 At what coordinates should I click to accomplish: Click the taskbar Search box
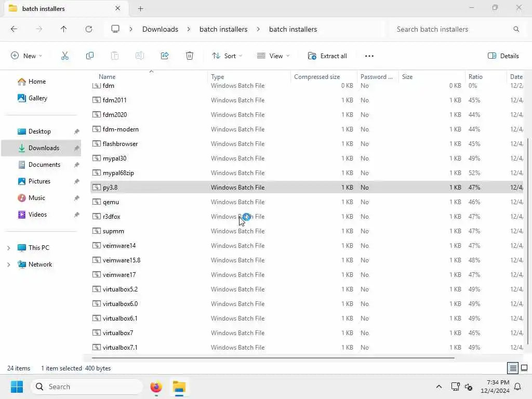[87, 387]
